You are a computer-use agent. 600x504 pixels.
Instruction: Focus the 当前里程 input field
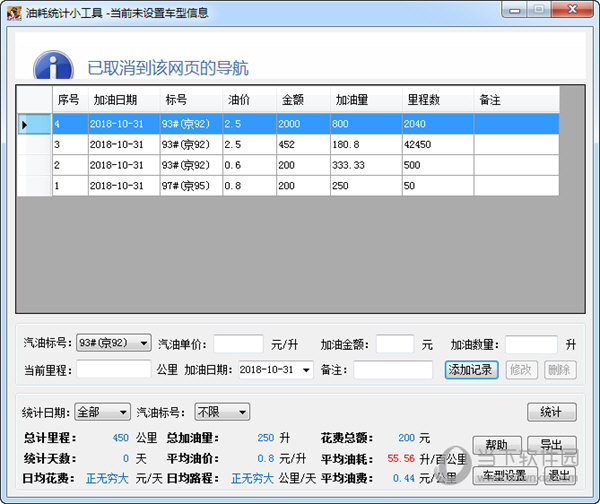pyautogui.click(x=114, y=370)
